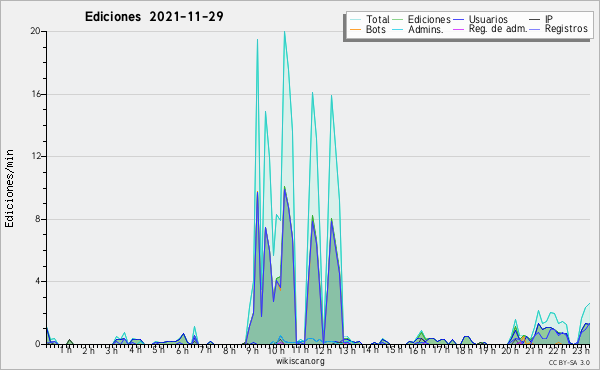This screenshot has height=370, width=600.
Task: Click the Total legend color line
Action: [x=355, y=20]
